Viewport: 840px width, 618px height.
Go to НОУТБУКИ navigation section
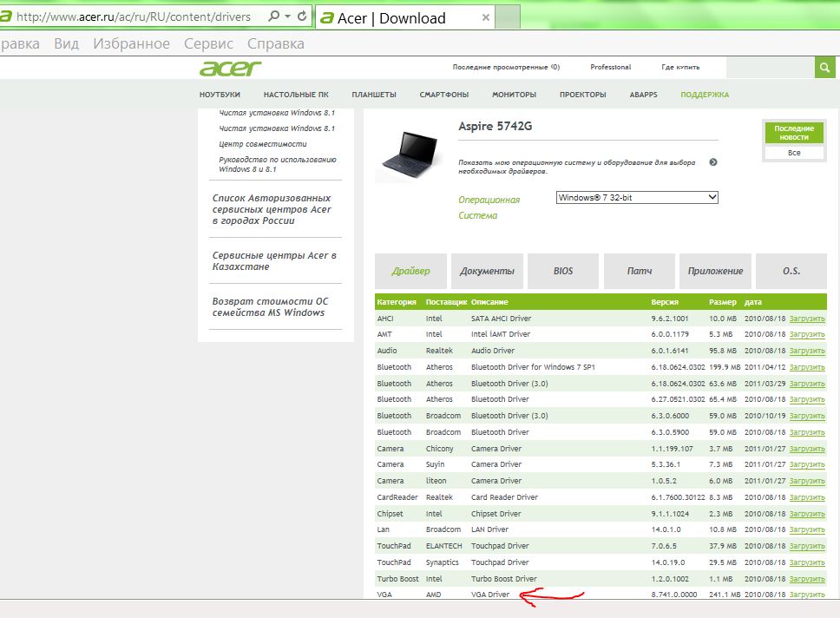(220, 95)
